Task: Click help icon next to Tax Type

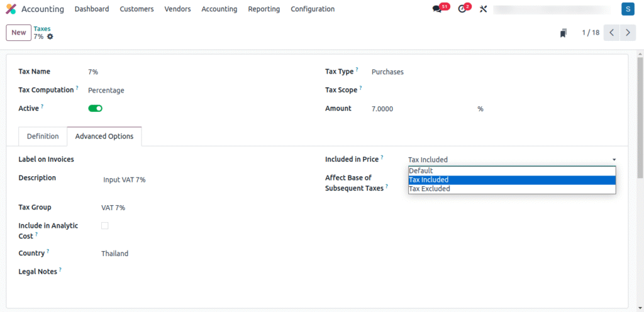Action: click(x=357, y=70)
